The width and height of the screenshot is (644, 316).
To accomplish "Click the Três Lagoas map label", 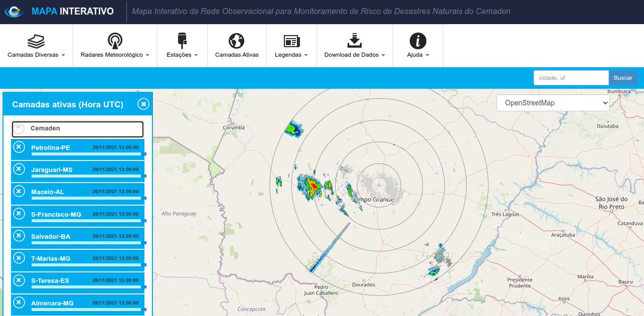I will pos(505,215).
